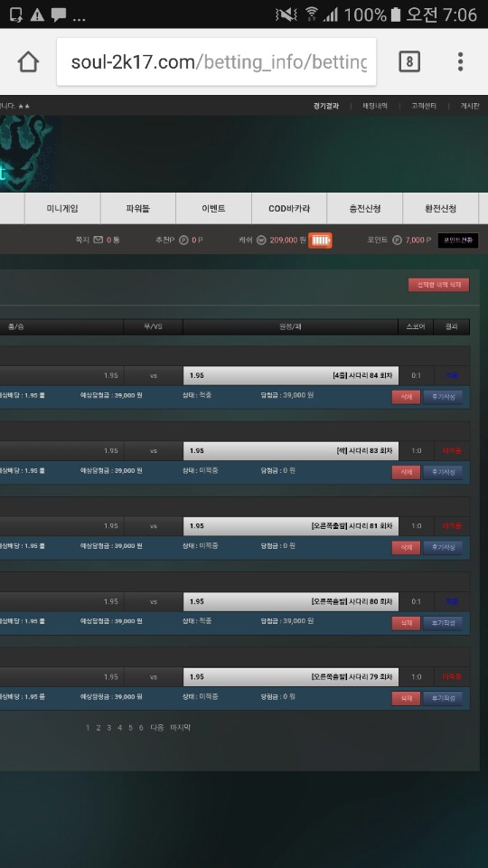
Task: Tap the browser home icon
Action: [28, 62]
